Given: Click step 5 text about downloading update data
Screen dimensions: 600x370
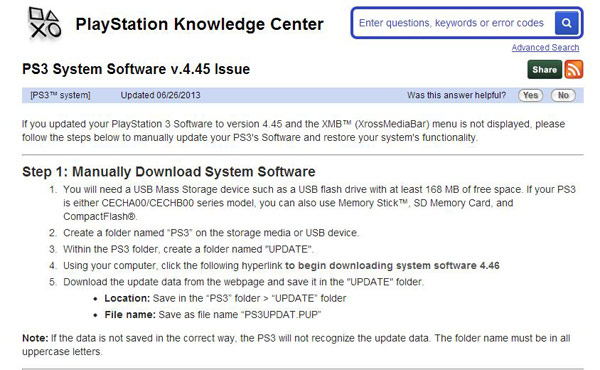Looking at the screenshot, I should click(x=243, y=282).
